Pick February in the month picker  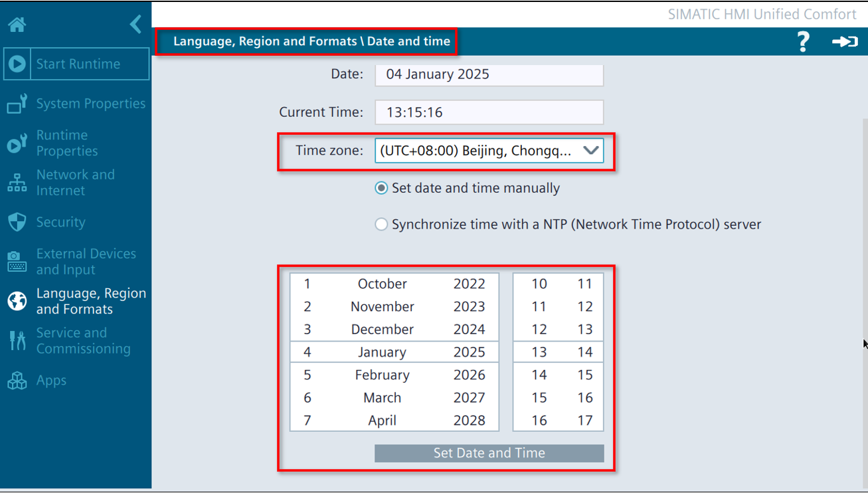point(382,375)
